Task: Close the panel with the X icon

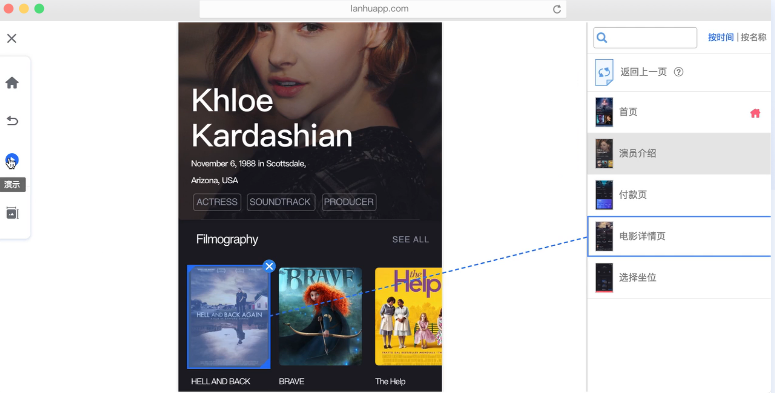Action: [x=12, y=38]
